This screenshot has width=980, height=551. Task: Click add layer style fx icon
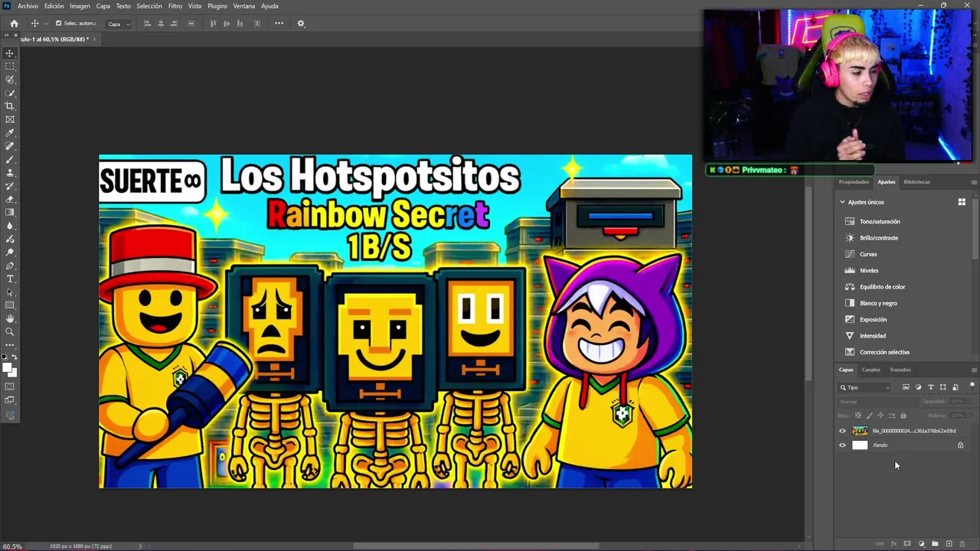(893, 544)
